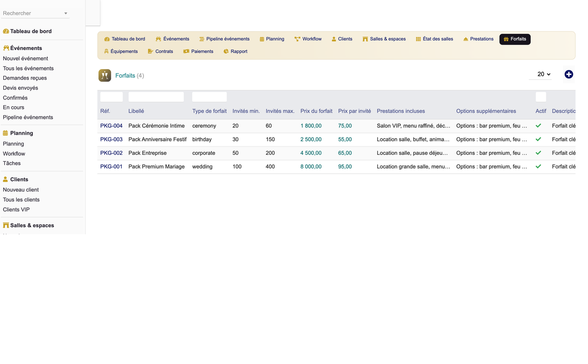Select the active Forfaits tab
Screen dimensions: 588x364
pos(515,39)
